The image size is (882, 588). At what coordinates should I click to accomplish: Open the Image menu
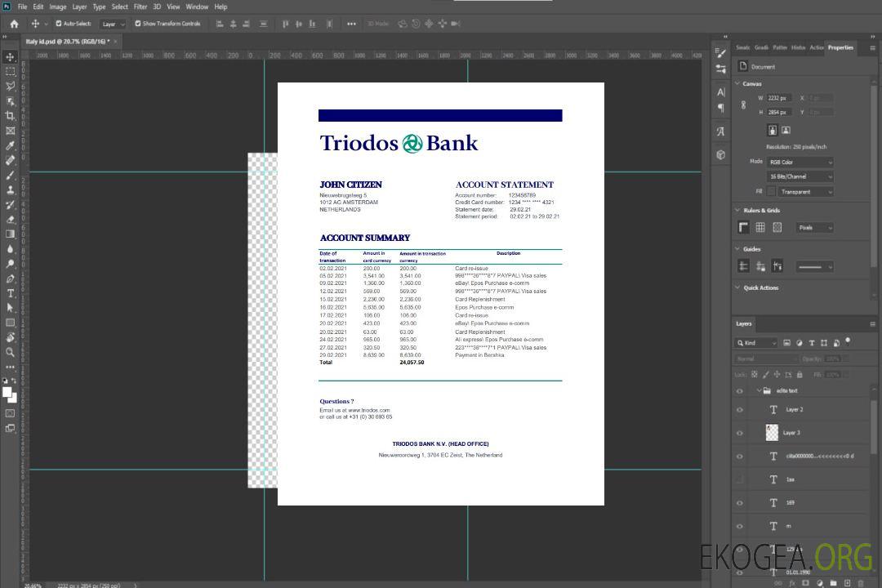57,7
